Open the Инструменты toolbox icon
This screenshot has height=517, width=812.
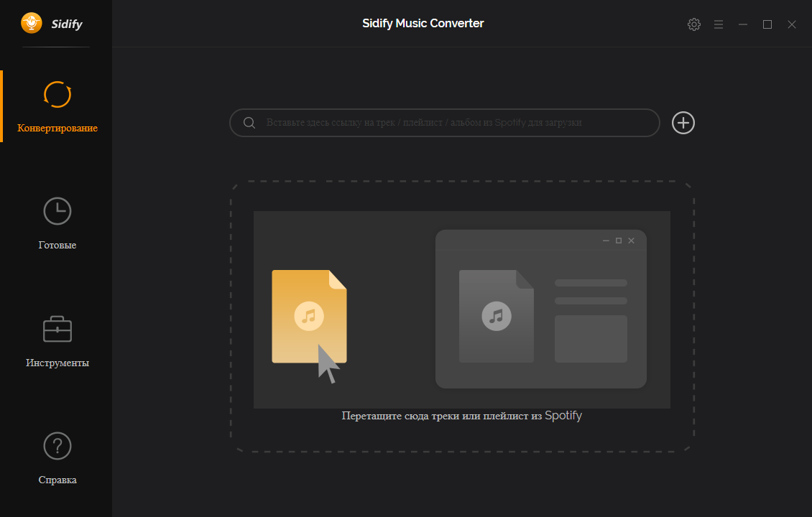pyautogui.click(x=57, y=329)
